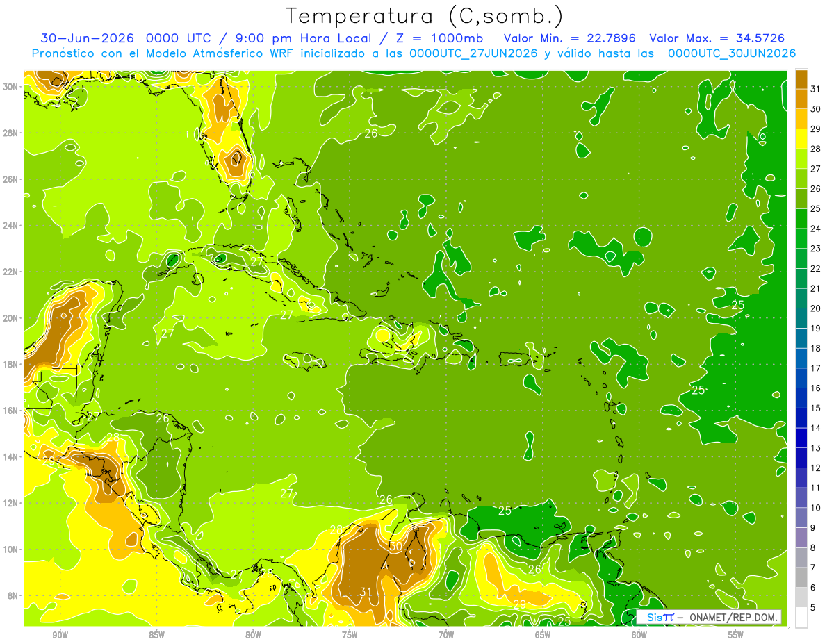Click the title "Temperatura (C,somb.)"
834x644 pixels.
pyautogui.click(x=424, y=16)
